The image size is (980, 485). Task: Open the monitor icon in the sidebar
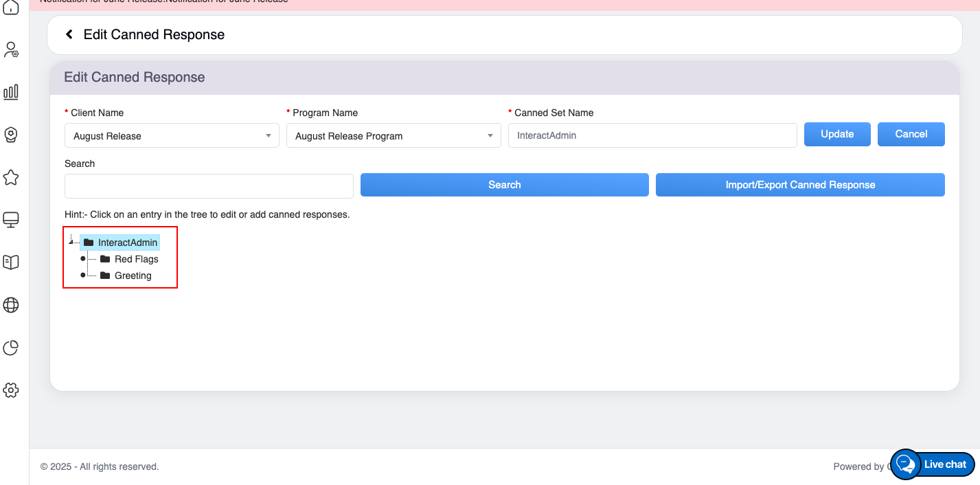11,220
